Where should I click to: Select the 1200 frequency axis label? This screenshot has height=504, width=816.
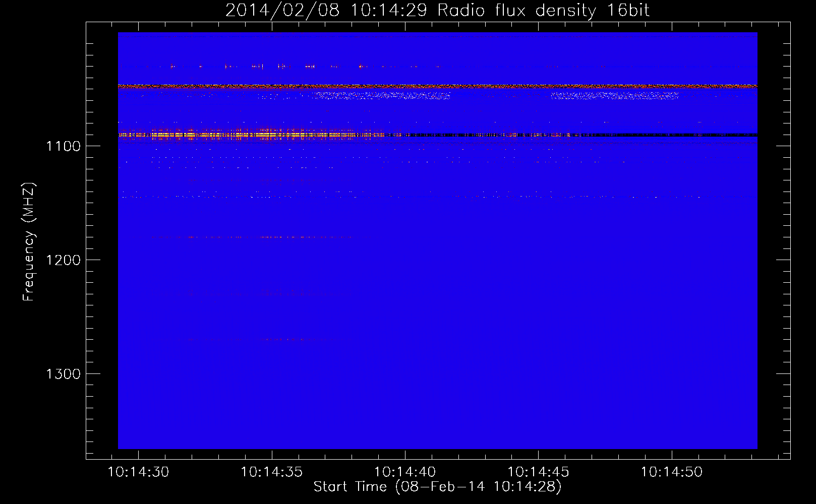pos(63,260)
